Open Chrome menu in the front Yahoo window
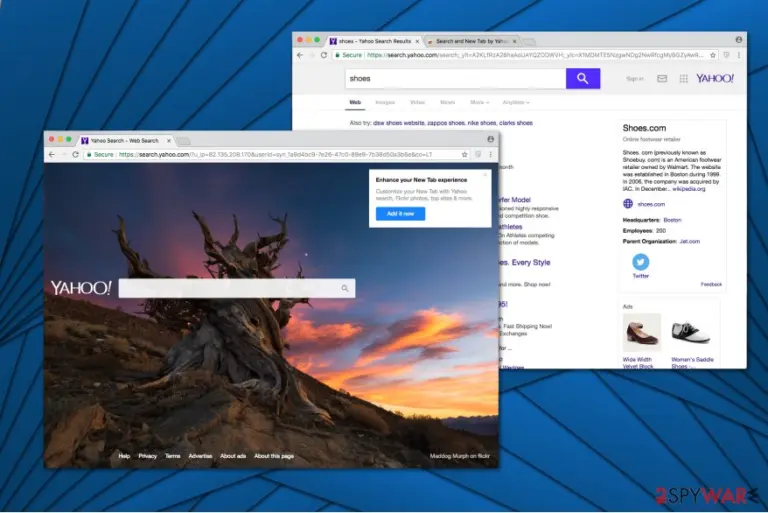Image resolution: width=768 pixels, height=513 pixels. click(x=490, y=154)
